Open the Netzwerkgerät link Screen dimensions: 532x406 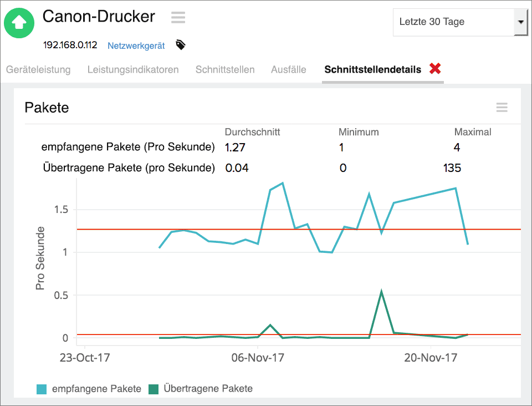(136, 45)
